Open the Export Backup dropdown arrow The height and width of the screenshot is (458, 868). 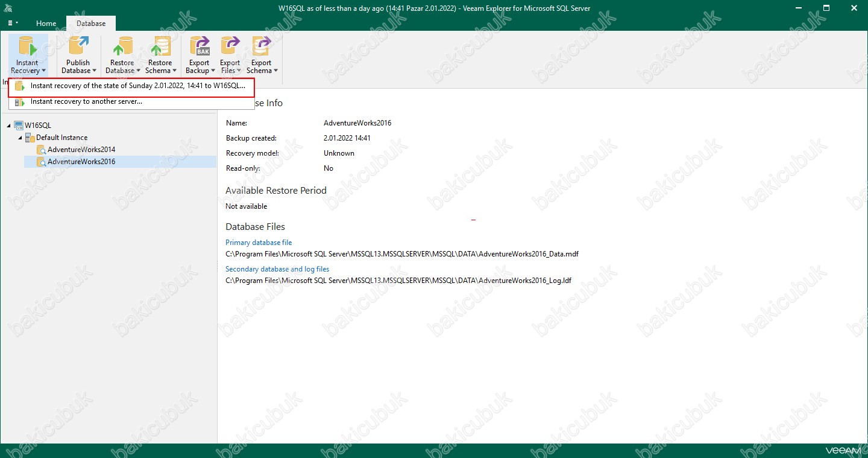click(x=213, y=71)
